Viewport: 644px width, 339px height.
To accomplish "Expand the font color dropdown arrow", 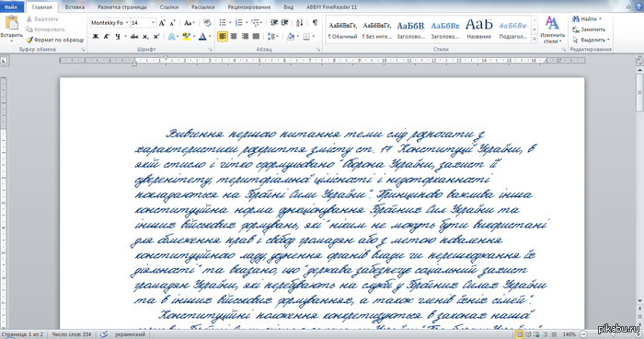I will 210,37.
